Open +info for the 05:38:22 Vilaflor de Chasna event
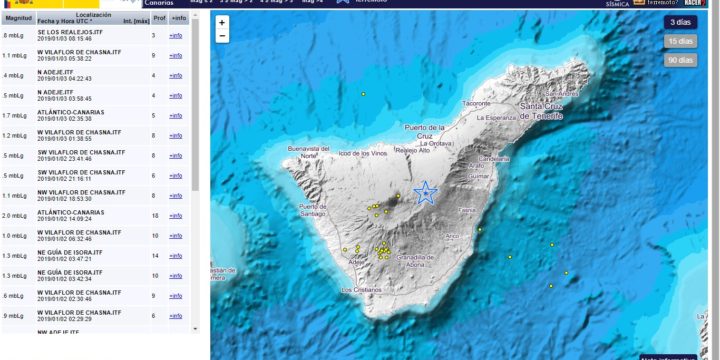The height and width of the screenshot is (360, 720). (175, 56)
